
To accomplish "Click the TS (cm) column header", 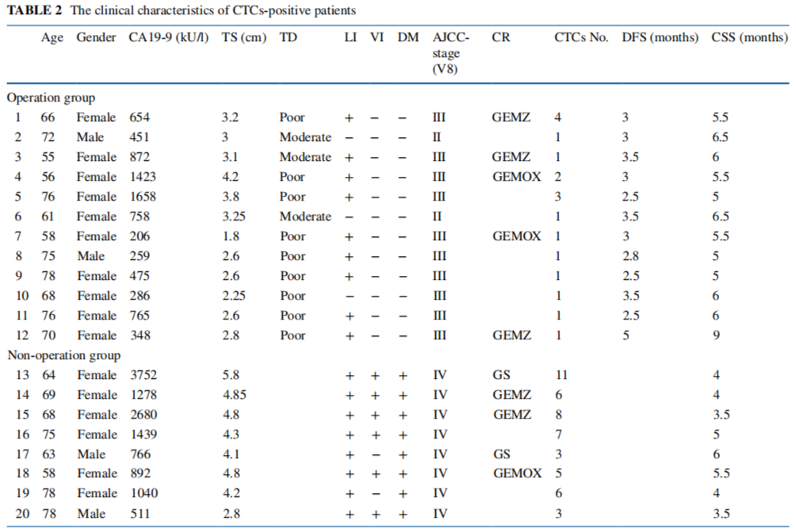I will click(244, 37).
